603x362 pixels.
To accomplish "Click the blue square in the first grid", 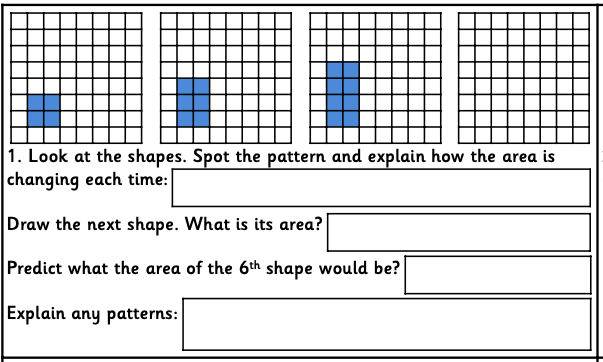I will [x=43, y=111].
